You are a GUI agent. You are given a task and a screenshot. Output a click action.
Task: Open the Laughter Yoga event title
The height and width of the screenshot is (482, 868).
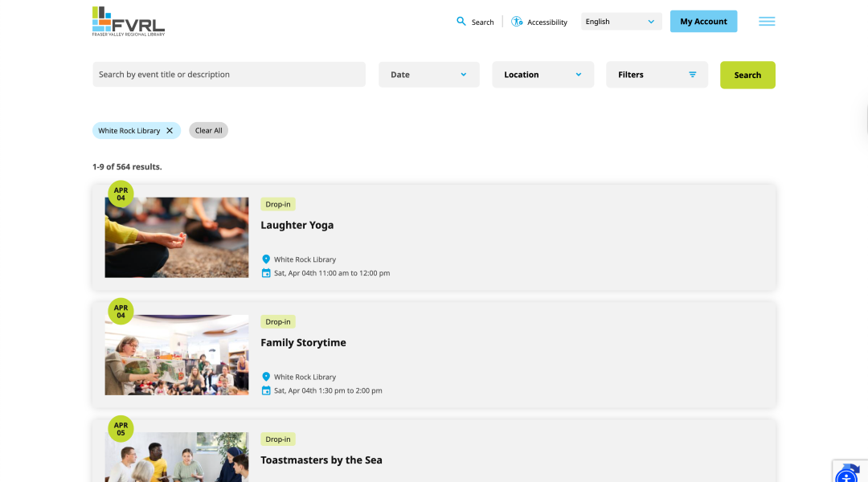[297, 225]
